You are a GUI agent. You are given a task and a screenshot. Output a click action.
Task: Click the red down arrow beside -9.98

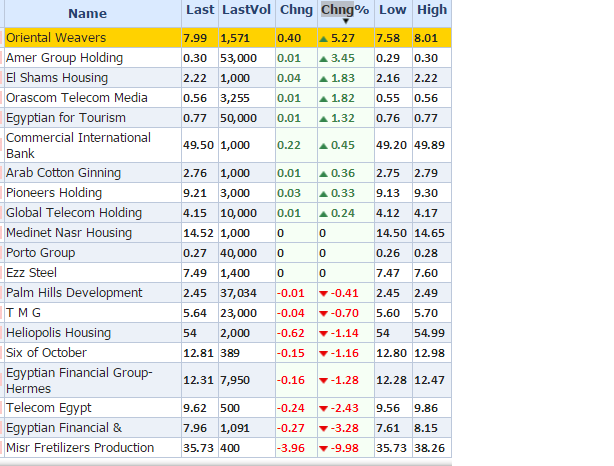(323, 449)
